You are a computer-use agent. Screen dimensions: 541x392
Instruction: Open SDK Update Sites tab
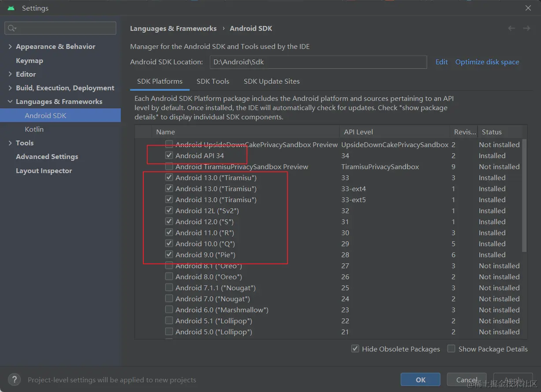pos(272,81)
